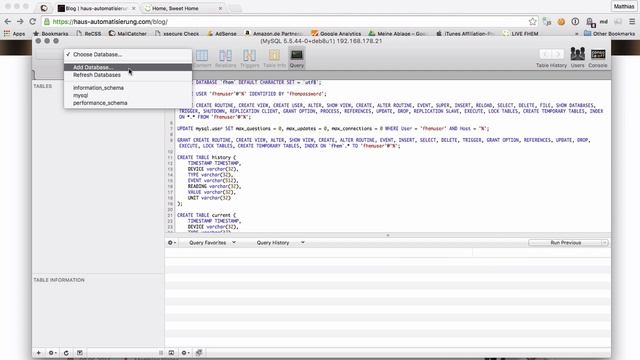Open the LIVE FHEM bookmark
Image resolution: width=640 pixels, height=360 pixels.
pyautogui.click(x=521, y=33)
